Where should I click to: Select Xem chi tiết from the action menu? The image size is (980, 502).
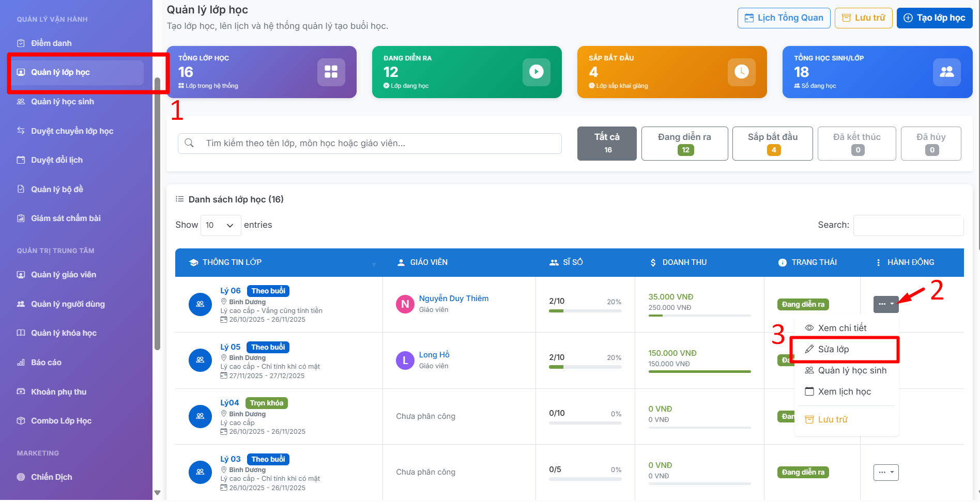[x=842, y=328]
